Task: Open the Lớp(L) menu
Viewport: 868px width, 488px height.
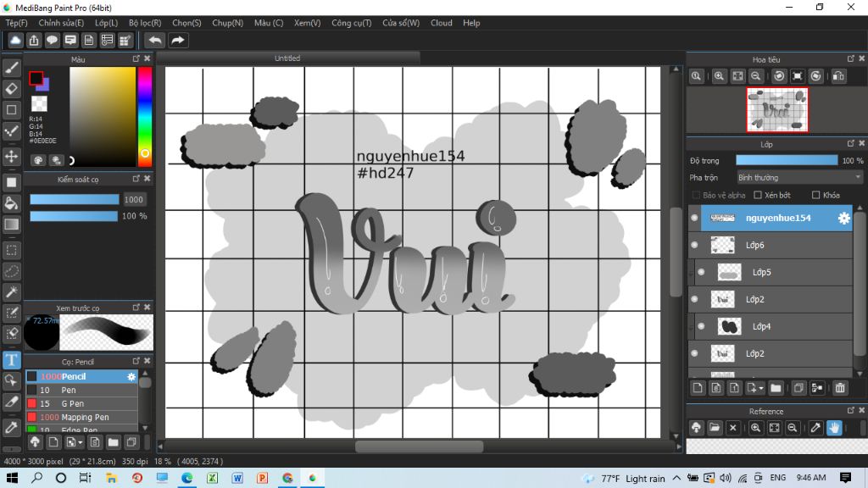Action: pyautogui.click(x=106, y=23)
